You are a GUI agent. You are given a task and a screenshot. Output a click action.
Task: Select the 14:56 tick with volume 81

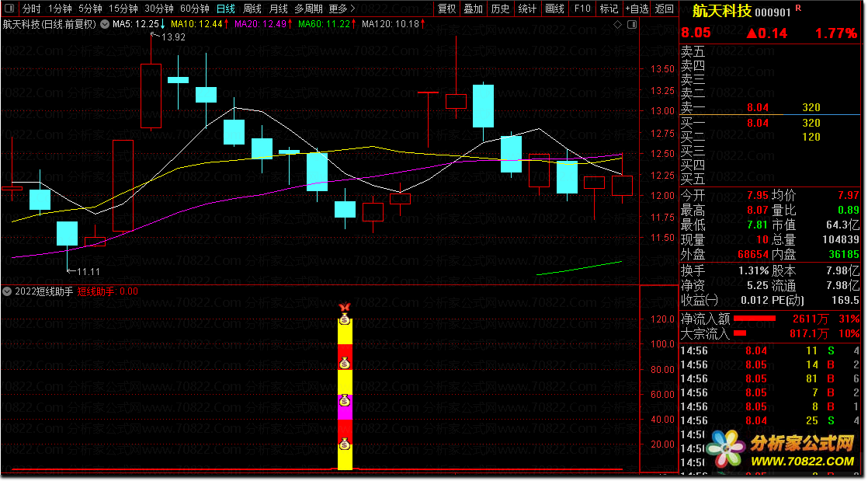coord(770,378)
